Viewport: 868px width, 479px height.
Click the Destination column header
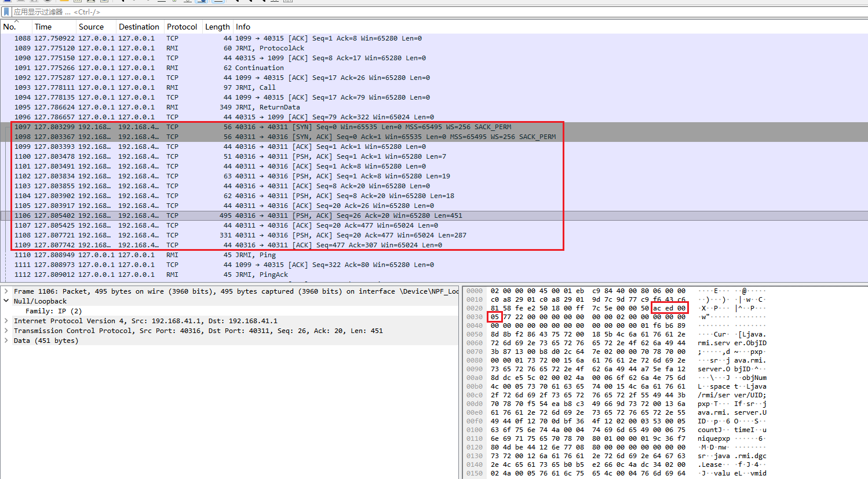click(x=138, y=27)
